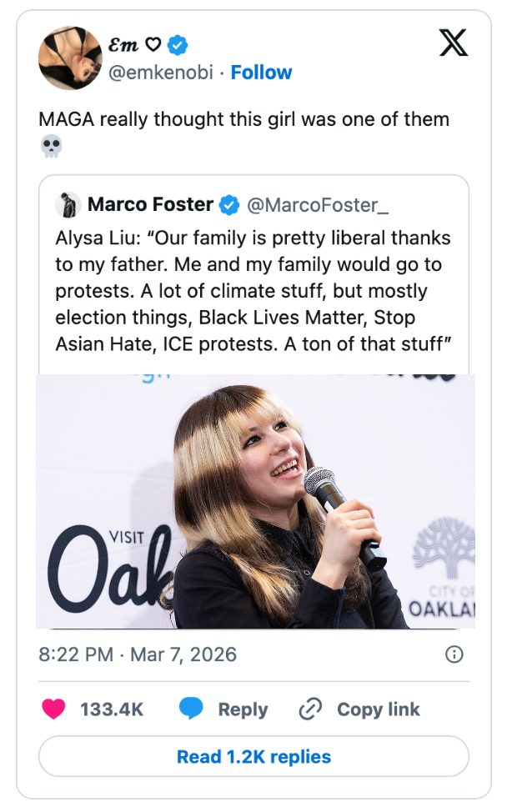
Task: Click Marco Foster's verified badge
Action: [229, 204]
